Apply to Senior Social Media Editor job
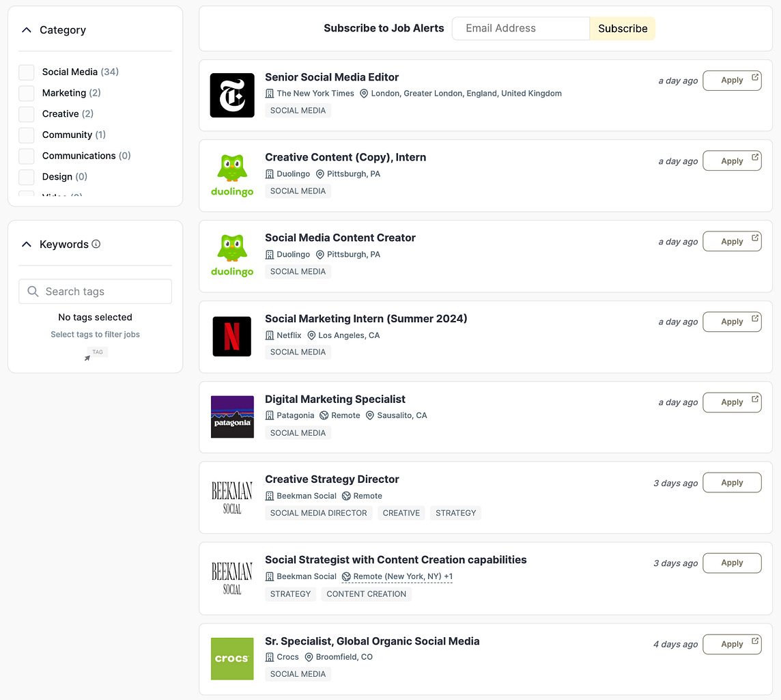Image resolution: width=781 pixels, height=700 pixels. (x=732, y=80)
